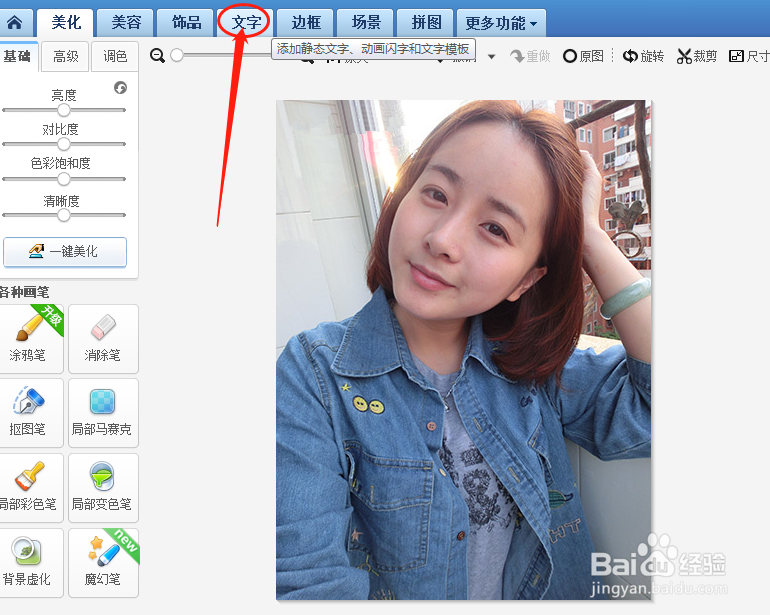Select the 局部变色笔 recolor tool
This screenshot has width=770, height=615.
point(103,488)
